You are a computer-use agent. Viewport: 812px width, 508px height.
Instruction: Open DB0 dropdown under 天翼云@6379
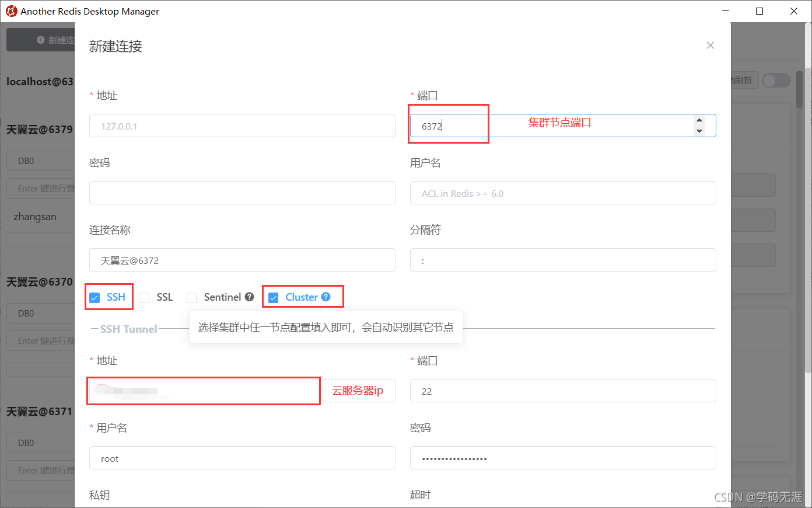41,161
